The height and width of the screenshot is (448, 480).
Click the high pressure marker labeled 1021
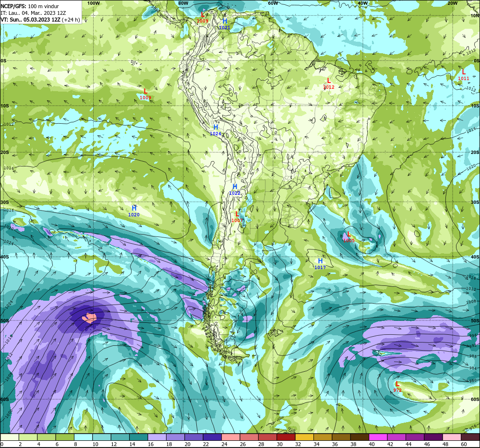[x=225, y=24]
